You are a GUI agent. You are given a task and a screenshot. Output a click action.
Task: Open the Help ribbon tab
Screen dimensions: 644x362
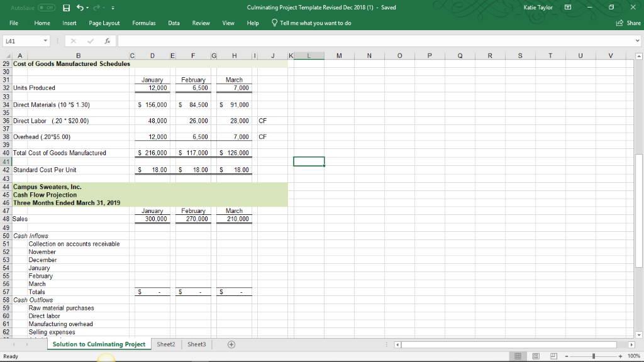[x=253, y=23]
